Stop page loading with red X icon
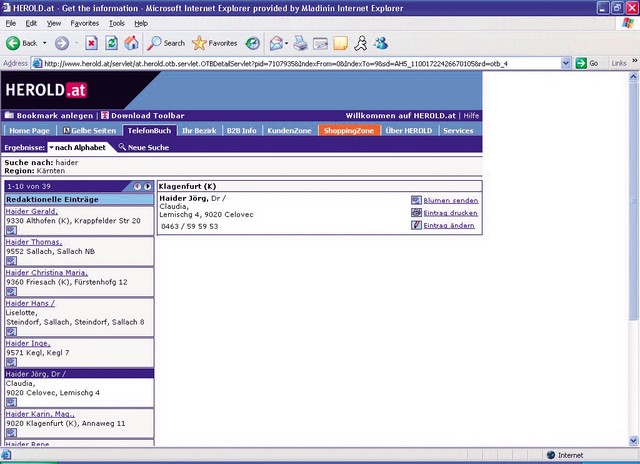 coord(91,43)
